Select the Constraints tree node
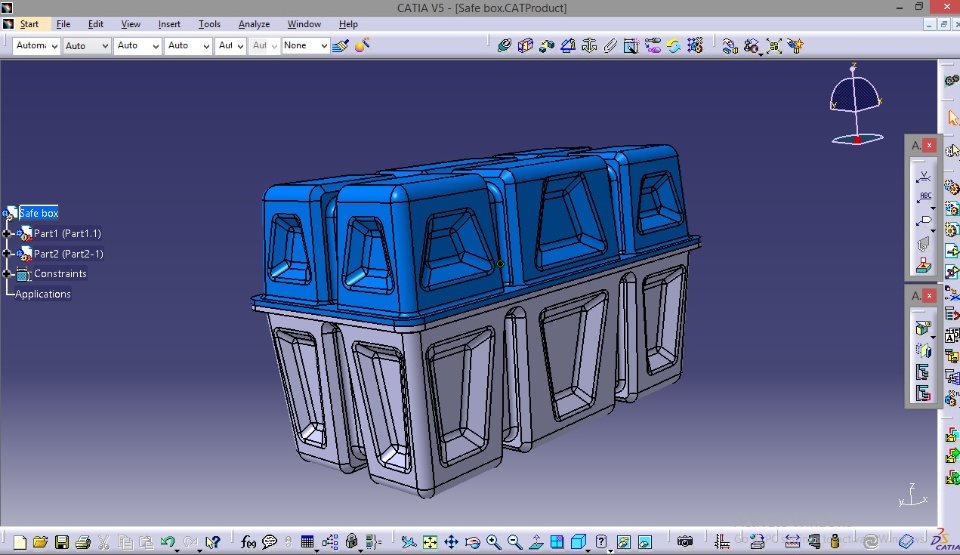 tap(60, 274)
